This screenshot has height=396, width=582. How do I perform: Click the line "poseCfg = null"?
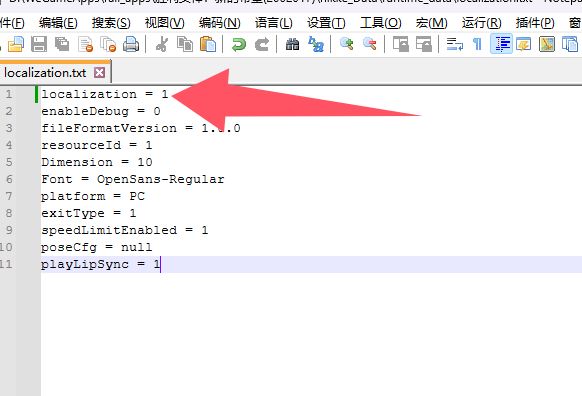coord(97,247)
